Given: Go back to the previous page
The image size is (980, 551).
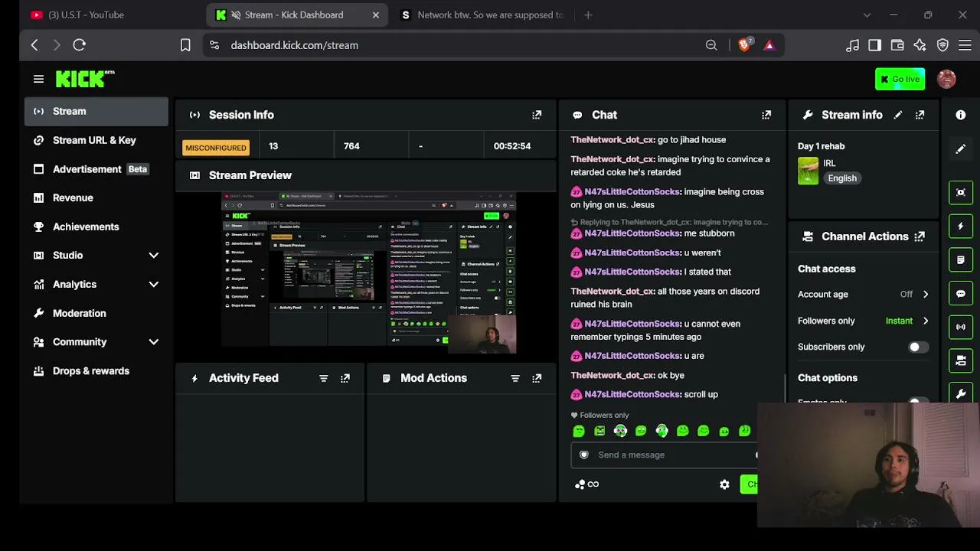Looking at the screenshot, I should [34, 45].
